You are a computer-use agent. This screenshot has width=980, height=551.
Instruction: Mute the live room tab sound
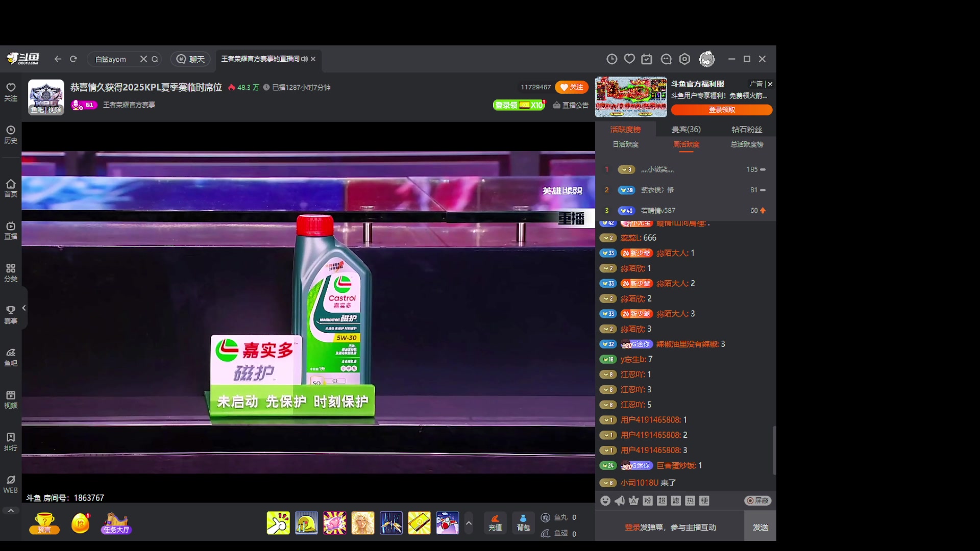(x=304, y=59)
